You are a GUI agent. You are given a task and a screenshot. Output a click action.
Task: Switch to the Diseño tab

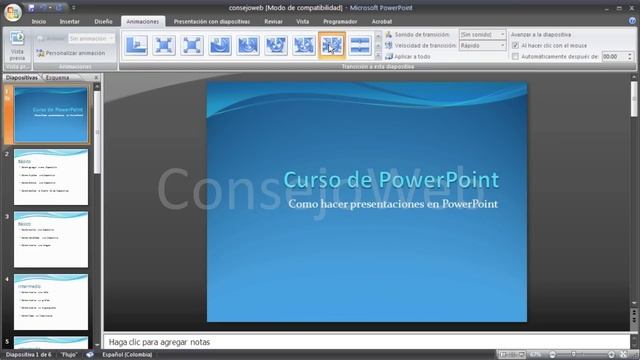(x=103, y=22)
